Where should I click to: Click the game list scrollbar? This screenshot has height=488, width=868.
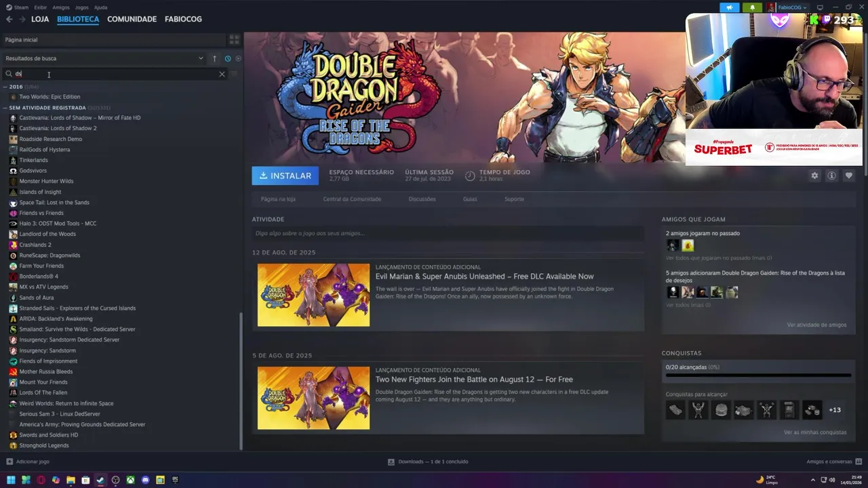pyautogui.click(x=241, y=380)
